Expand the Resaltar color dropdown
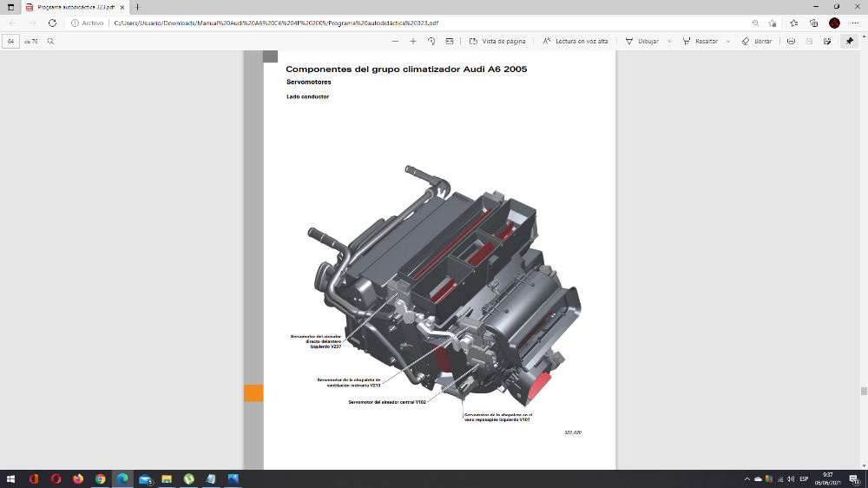 click(728, 41)
